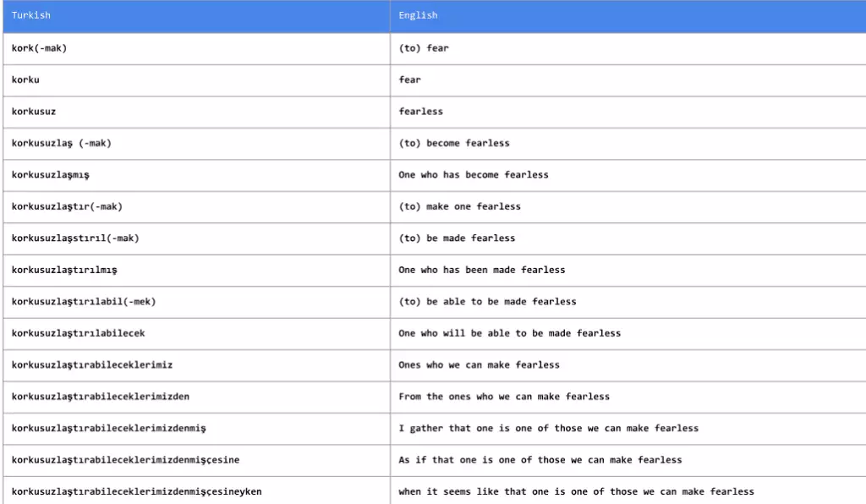Click 'One who has become fearless' text
Screen dimensions: 866x504
point(474,175)
